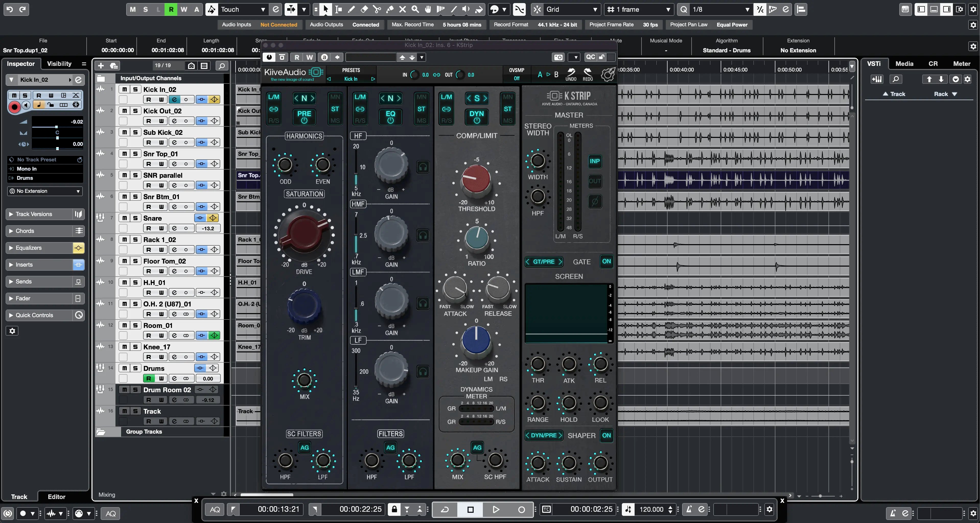Toggle the GATE ON switch
980x523 pixels.
click(x=606, y=261)
